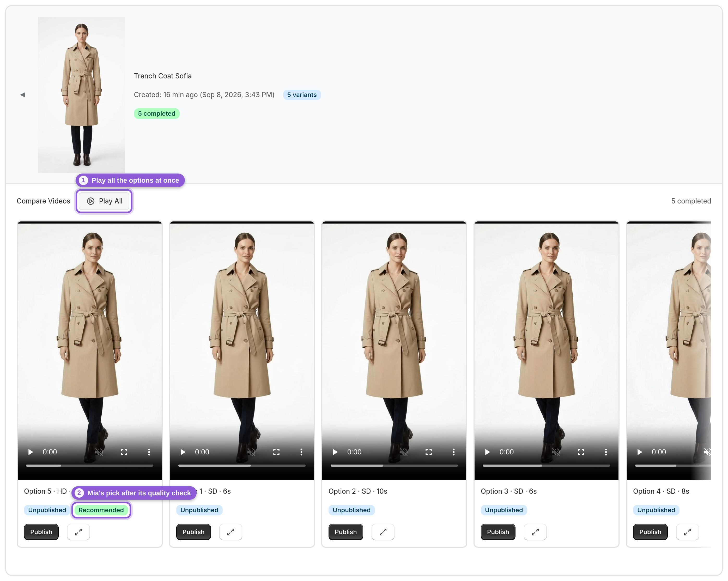Unmute the Option 3 video
Image resolution: width=728 pixels, height=581 pixels.
pyautogui.click(x=556, y=452)
